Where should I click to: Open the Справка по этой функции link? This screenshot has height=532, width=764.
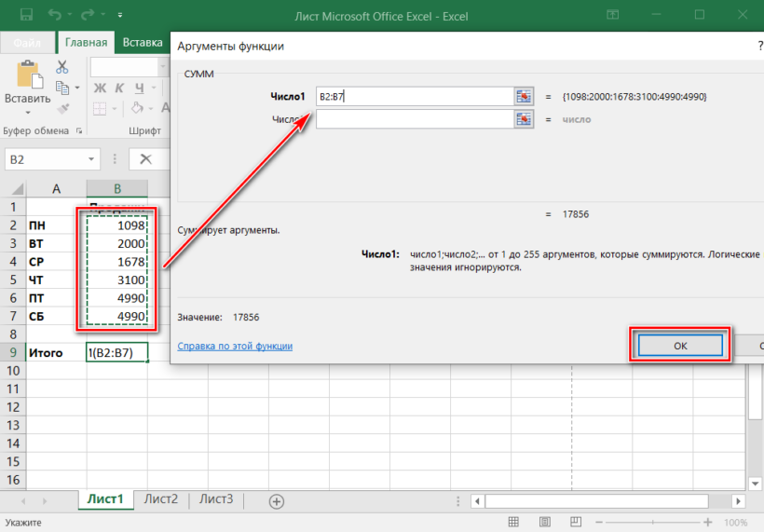point(235,346)
